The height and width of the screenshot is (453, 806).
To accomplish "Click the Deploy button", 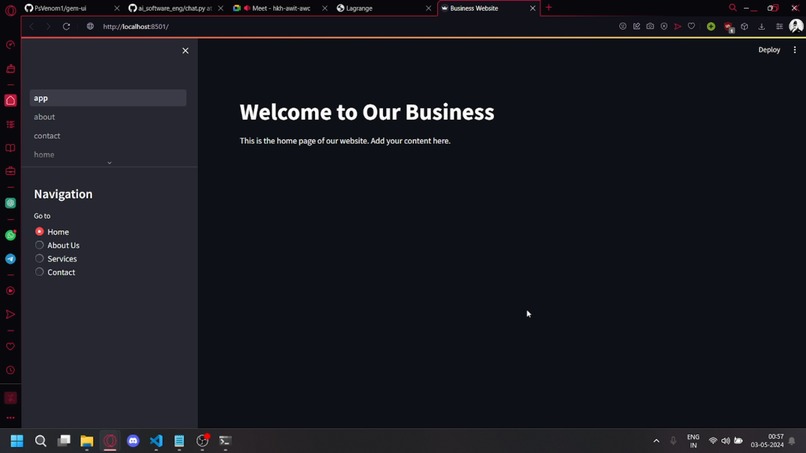I will [769, 50].
